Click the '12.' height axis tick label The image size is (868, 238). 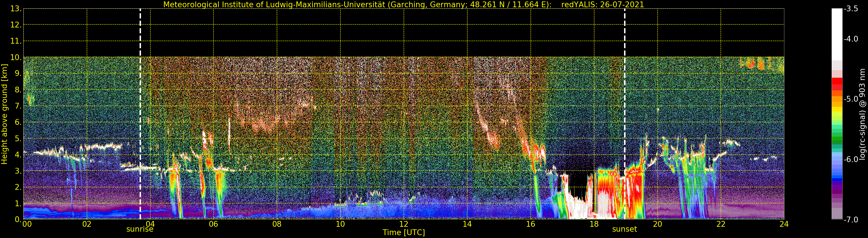tap(16, 25)
